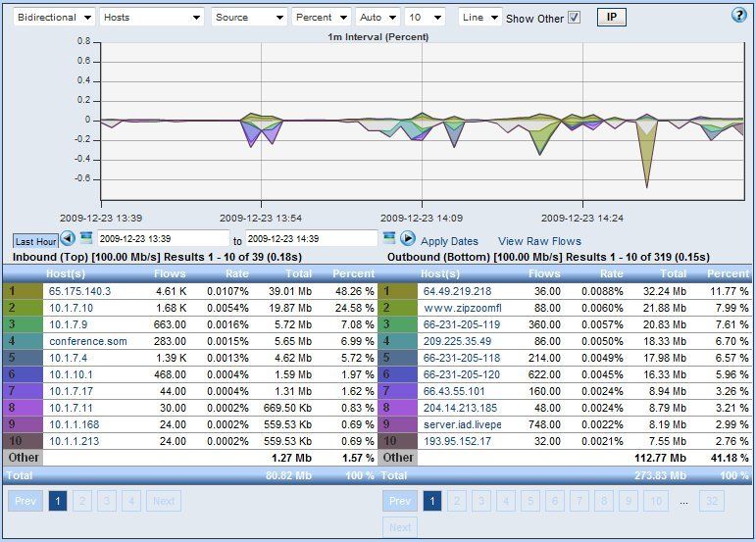Open outbound host www.zipzoomfl
756x542 pixels.
[463, 308]
